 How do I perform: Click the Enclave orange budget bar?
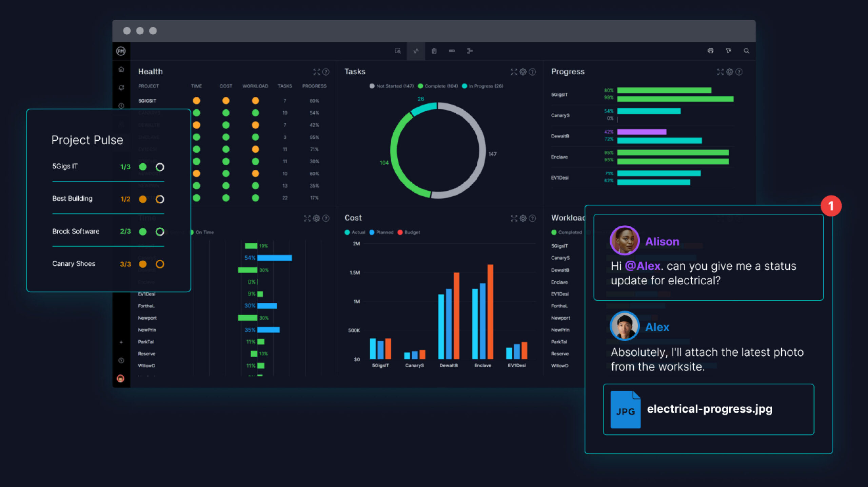pos(490,312)
